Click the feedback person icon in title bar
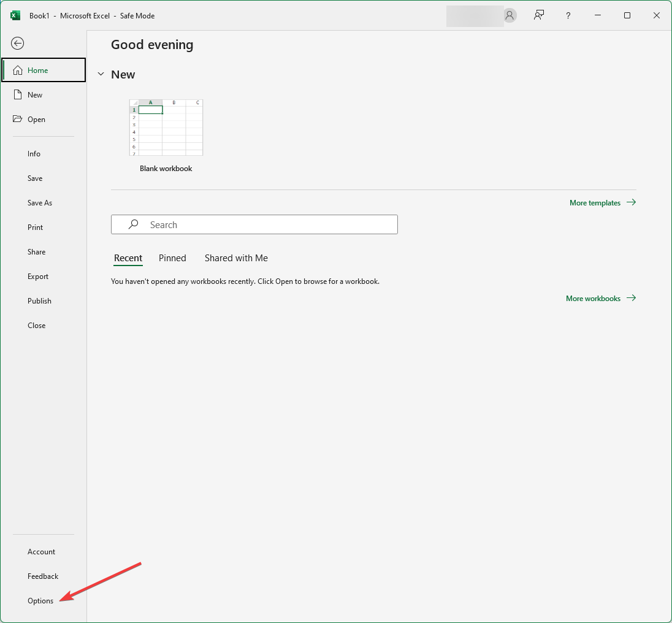672x623 pixels. click(539, 15)
